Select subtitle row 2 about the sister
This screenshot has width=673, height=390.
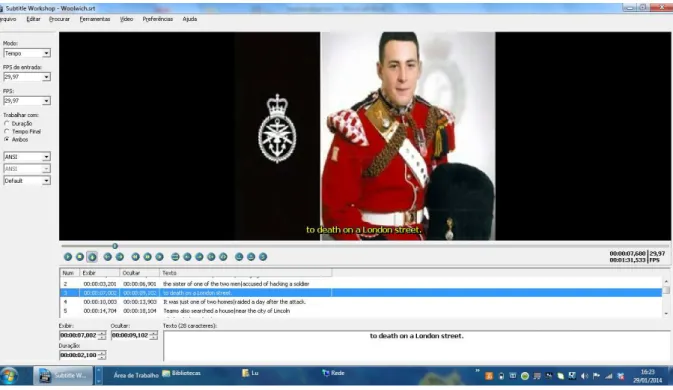point(361,284)
